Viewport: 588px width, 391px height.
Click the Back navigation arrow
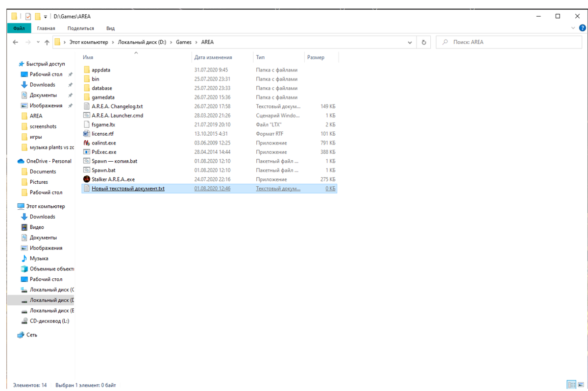click(x=16, y=42)
